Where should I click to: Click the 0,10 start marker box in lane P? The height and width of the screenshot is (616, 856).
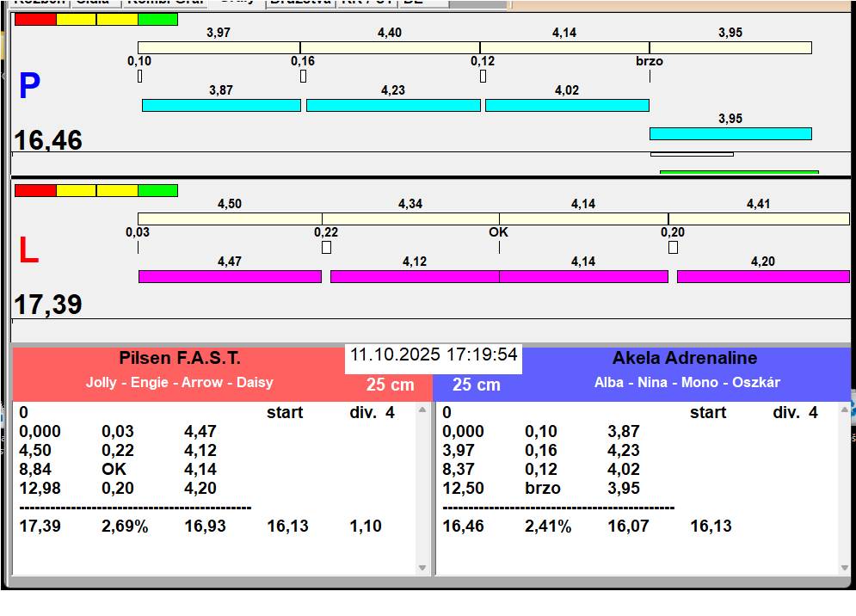(139, 77)
